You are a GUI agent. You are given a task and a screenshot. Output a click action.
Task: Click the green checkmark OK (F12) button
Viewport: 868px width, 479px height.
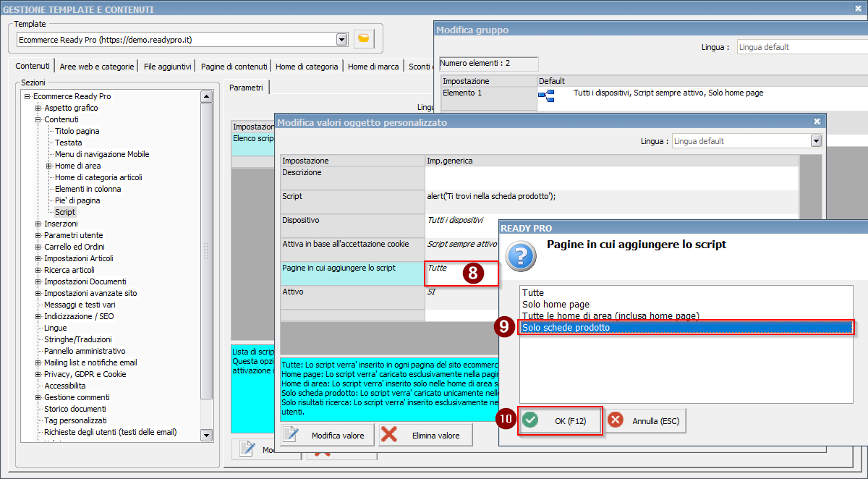tap(560, 420)
